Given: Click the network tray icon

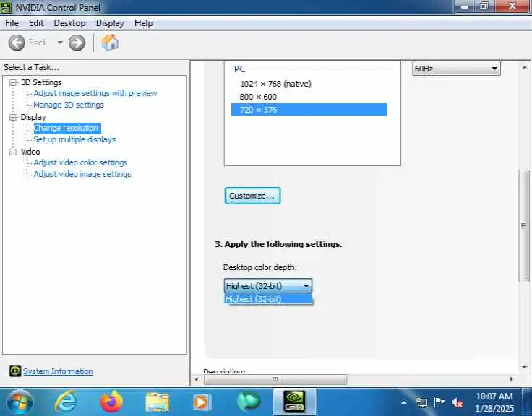Looking at the screenshot, I should pyautogui.click(x=422, y=403).
